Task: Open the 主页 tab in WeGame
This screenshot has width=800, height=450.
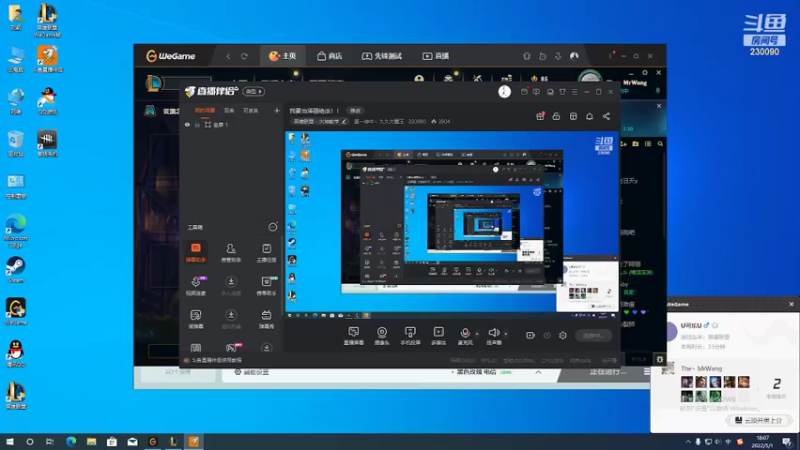Action: (283, 56)
